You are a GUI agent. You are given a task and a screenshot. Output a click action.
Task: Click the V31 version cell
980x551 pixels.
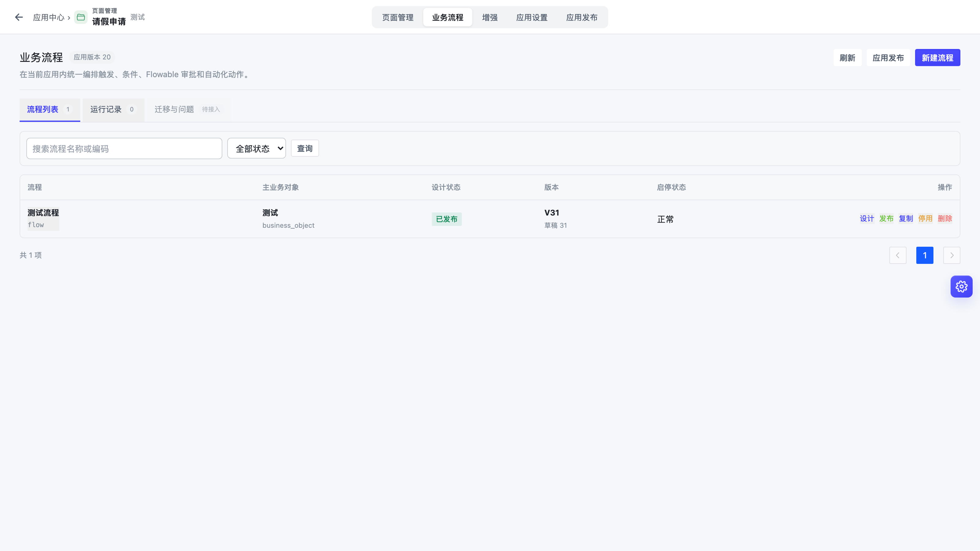[x=551, y=212]
